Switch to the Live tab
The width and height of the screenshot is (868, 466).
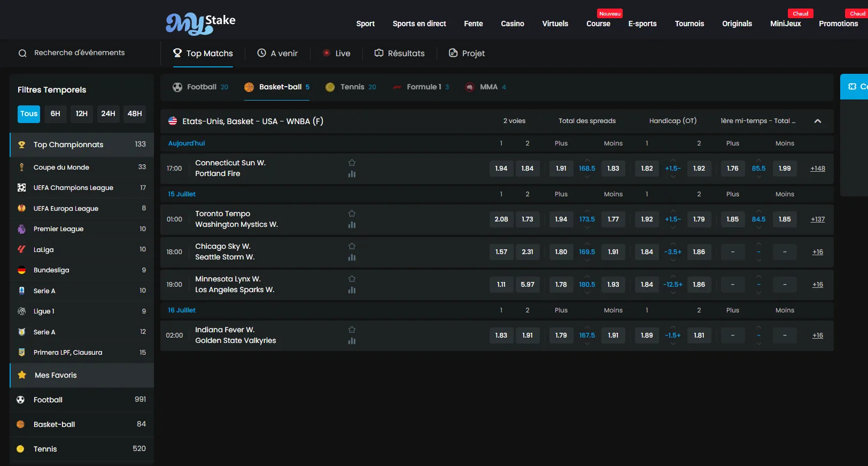pos(336,54)
